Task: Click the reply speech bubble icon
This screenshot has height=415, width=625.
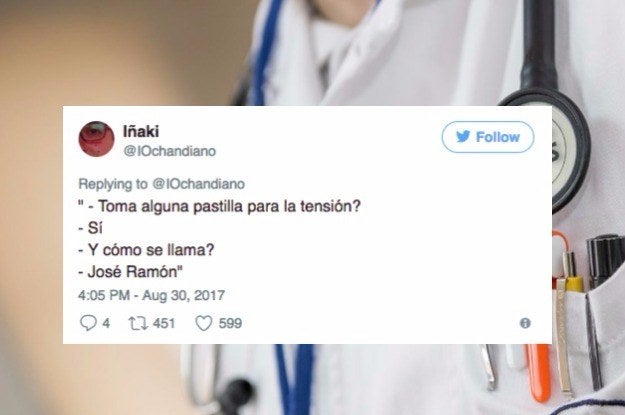Action: (x=88, y=323)
